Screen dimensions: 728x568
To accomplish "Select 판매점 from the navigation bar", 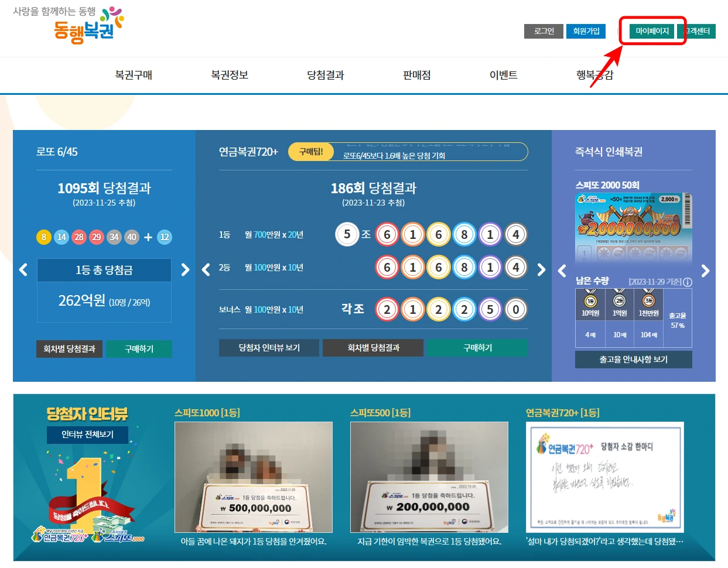I will [416, 75].
